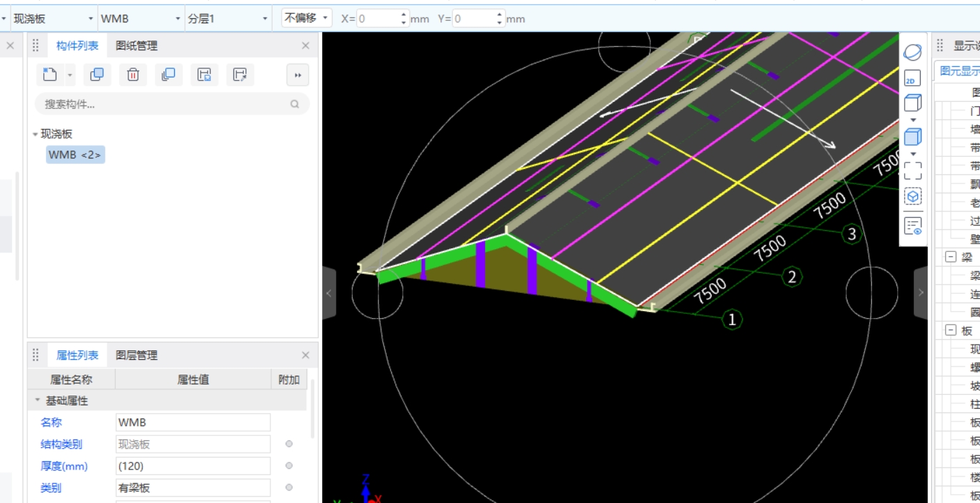The height and width of the screenshot is (503, 980).
Task: Click the save component archive icon
Action: [204, 75]
